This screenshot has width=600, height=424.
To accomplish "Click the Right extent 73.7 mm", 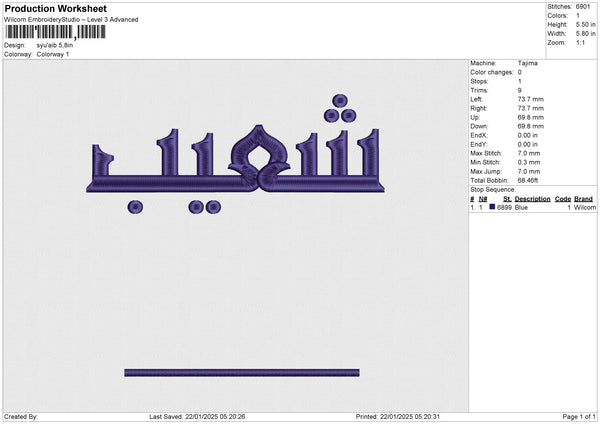I will click(531, 108).
